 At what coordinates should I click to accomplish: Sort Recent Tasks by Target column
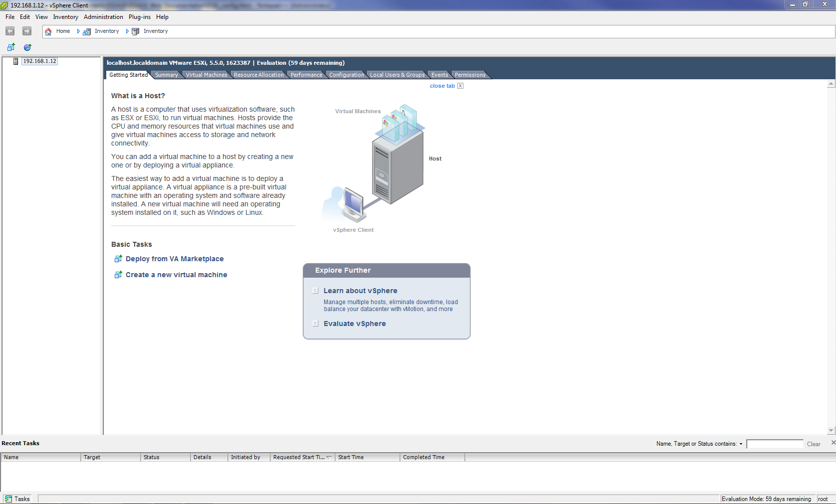click(x=110, y=457)
